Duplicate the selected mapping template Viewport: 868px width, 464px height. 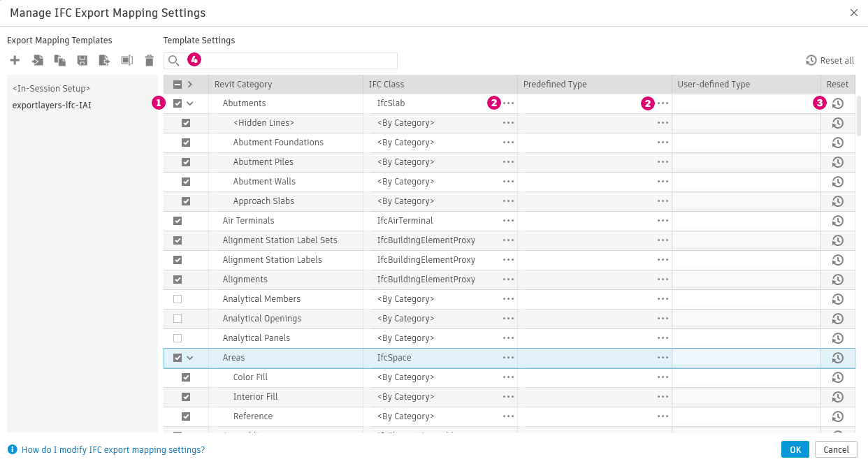point(60,61)
